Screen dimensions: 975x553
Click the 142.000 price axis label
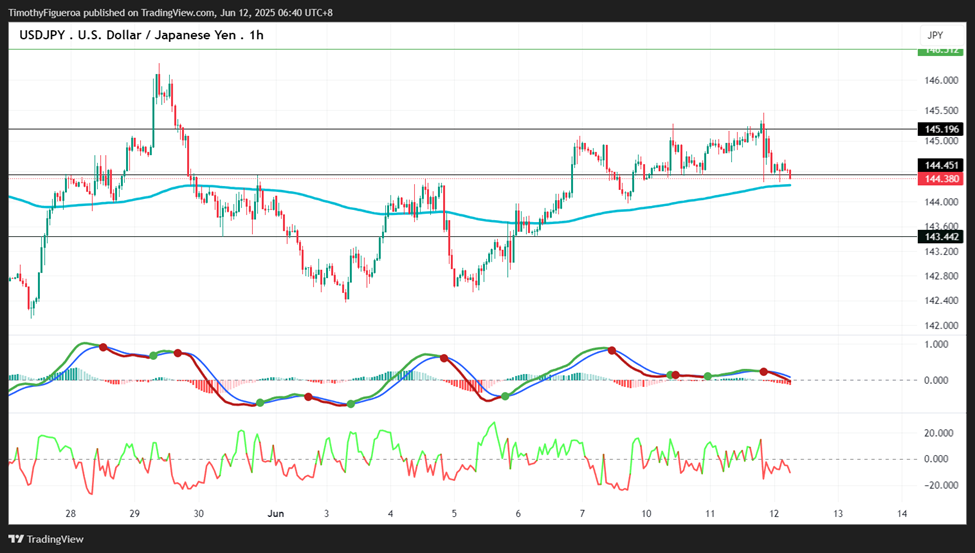pos(941,325)
